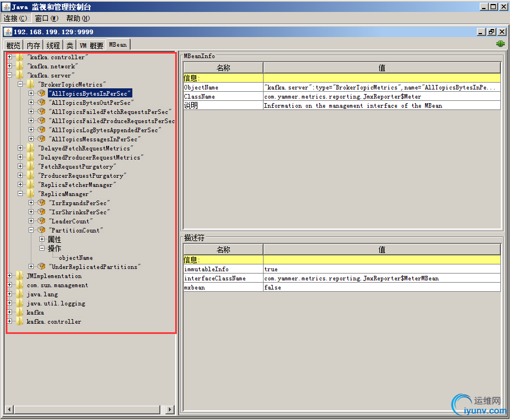This screenshot has width=510, height=420.
Task: Switch to the 类 tab
Action: (70, 45)
